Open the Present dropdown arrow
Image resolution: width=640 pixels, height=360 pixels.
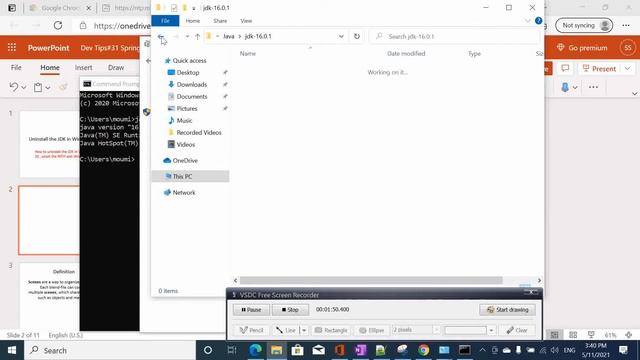tap(628, 69)
